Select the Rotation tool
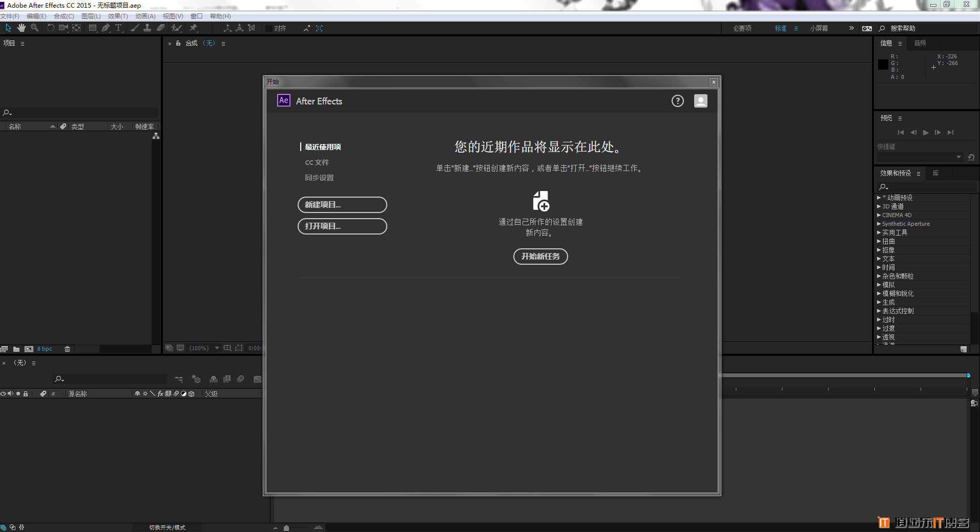The height and width of the screenshot is (532, 980). click(x=50, y=28)
